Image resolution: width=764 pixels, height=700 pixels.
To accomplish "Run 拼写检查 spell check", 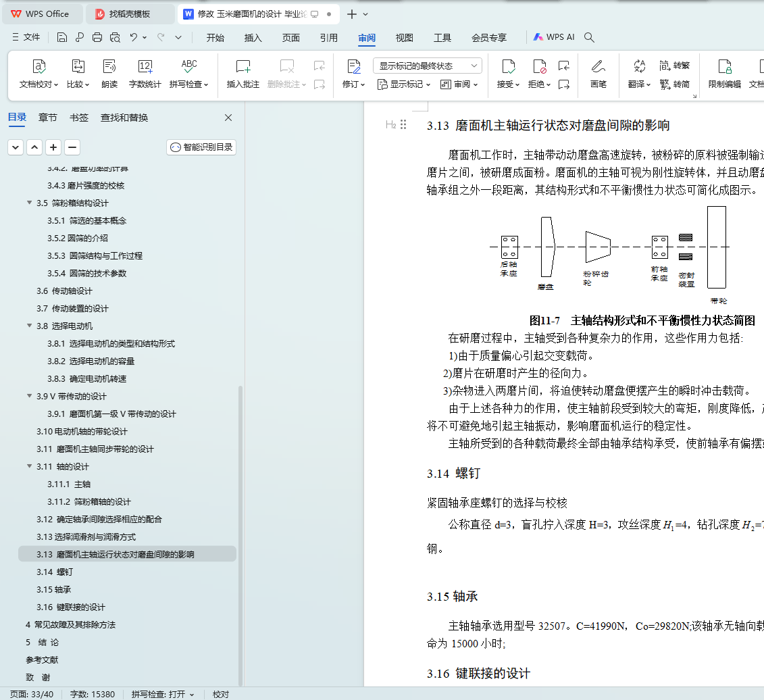I will coord(189,74).
